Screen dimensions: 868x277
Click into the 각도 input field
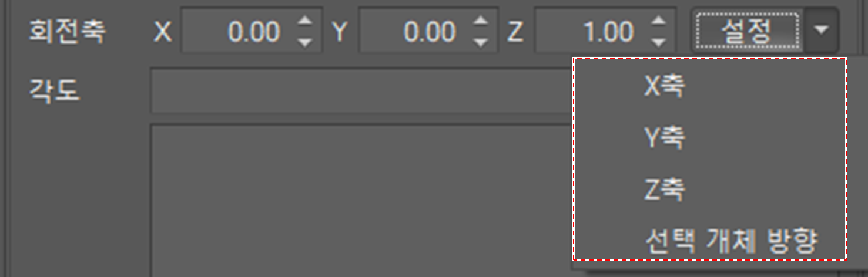pos(362,91)
